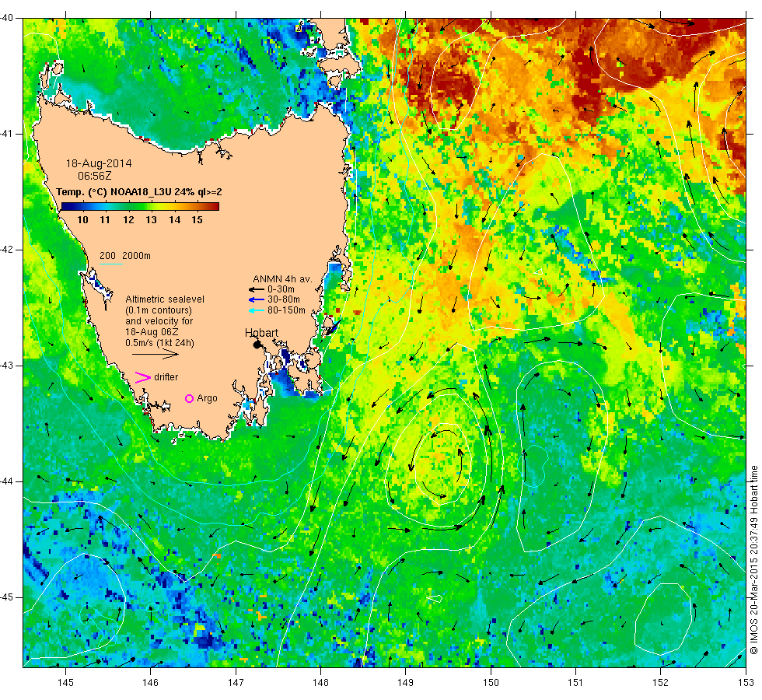
Task: Click the 0-30m legend label
Action: (281, 289)
